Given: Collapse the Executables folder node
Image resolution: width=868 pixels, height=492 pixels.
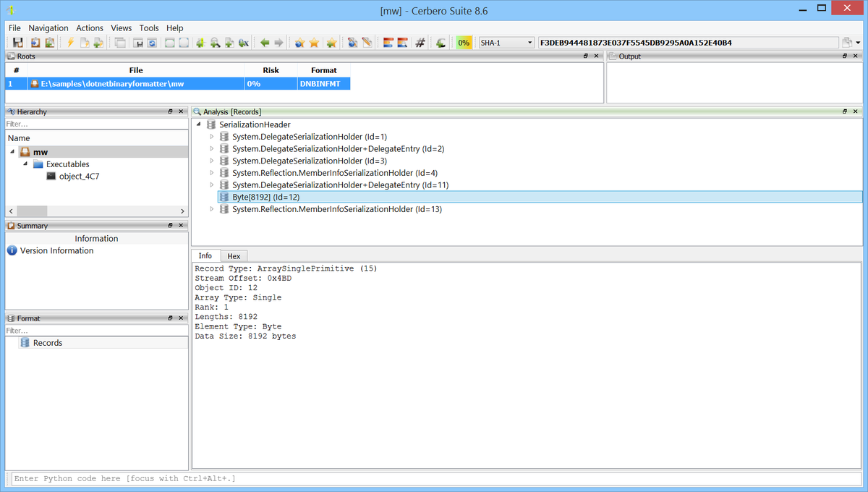Looking at the screenshot, I should (x=25, y=164).
